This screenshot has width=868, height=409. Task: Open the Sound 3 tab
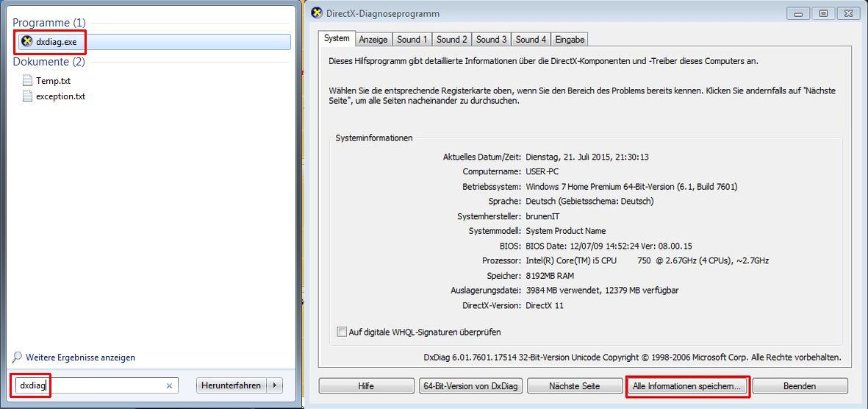coord(492,39)
